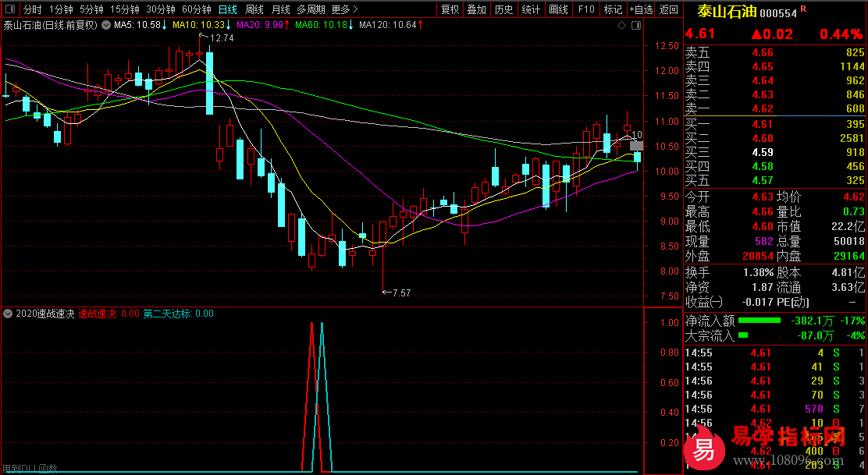Image resolution: width=868 pixels, height=475 pixels.
Task: Click the +自选 add to watchlist button
Action: point(641,9)
